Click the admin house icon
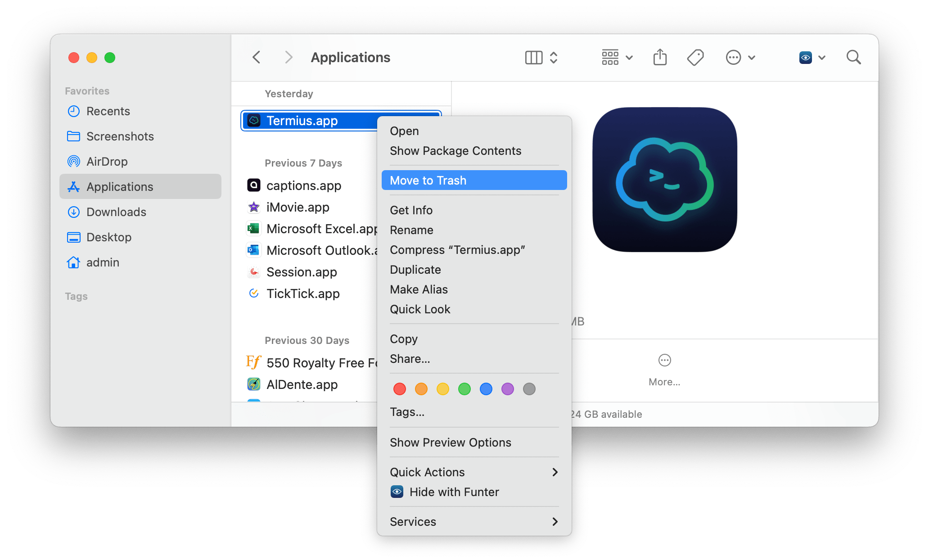Viewport: 929px width, 560px height. [x=73, y=262]
